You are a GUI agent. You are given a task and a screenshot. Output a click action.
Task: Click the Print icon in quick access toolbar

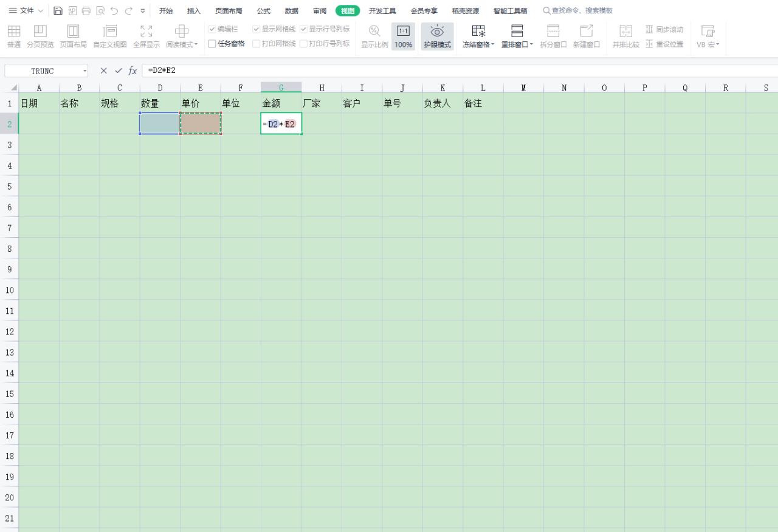coord(86,11)
